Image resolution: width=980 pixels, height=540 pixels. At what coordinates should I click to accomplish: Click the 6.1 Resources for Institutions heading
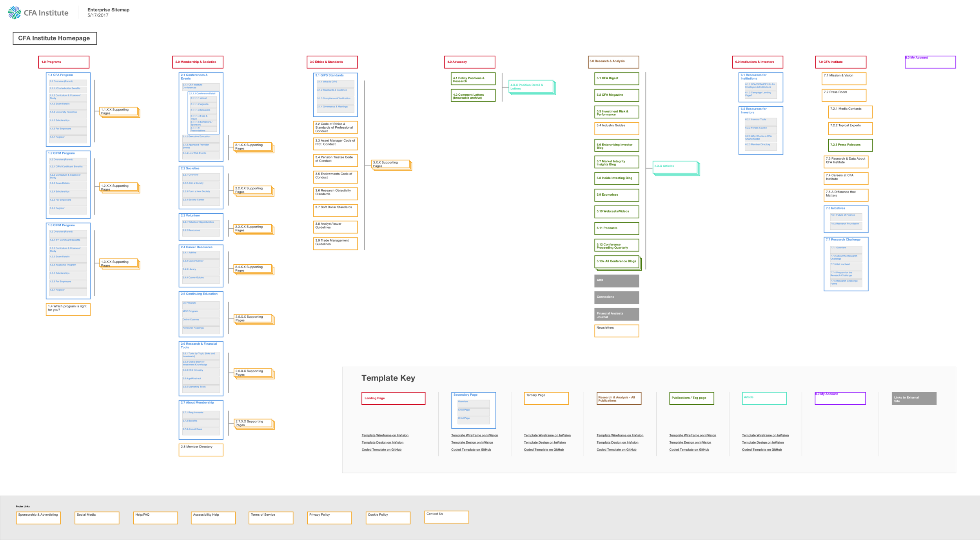tap(753, 77)
